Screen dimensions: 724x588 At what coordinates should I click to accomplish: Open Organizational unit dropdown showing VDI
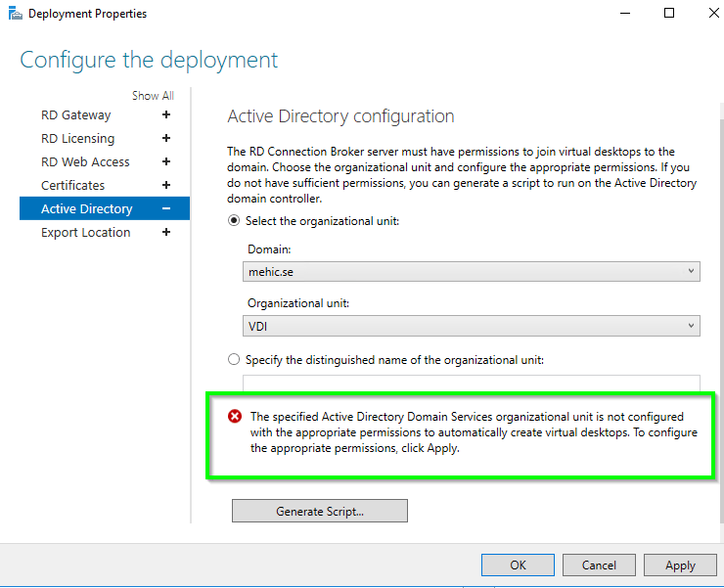[x=471, y=326]
